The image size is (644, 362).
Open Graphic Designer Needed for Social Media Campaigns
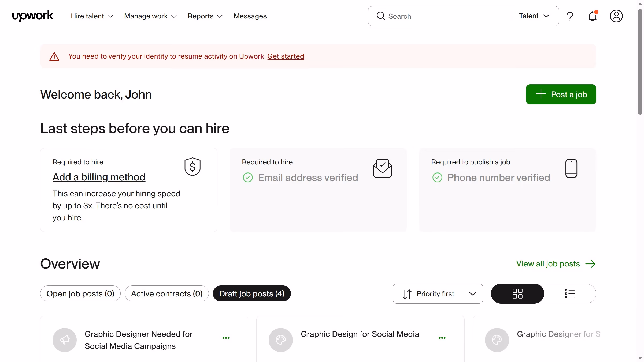(138, 340)
